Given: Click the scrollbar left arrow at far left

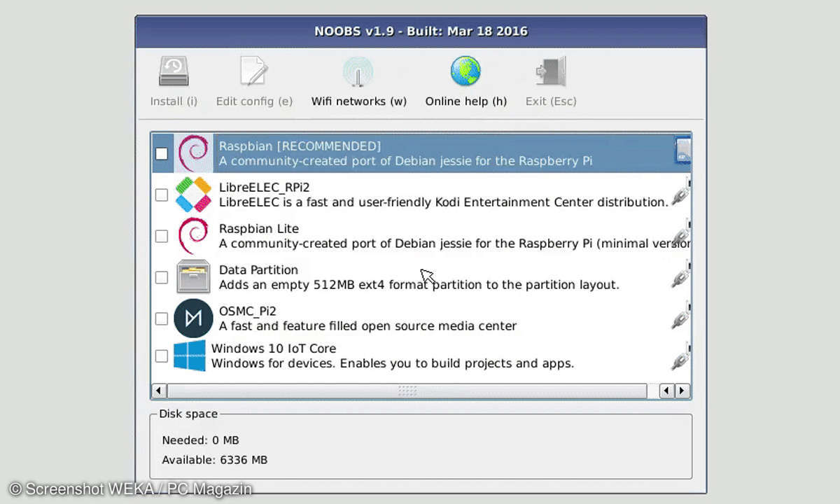Looking at the screenshot, I should [x=160, y=391].
